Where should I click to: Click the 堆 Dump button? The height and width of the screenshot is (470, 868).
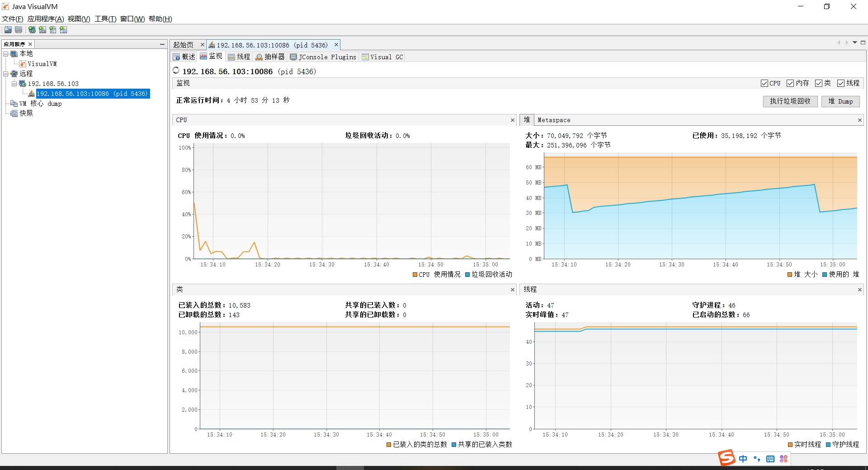840,101
